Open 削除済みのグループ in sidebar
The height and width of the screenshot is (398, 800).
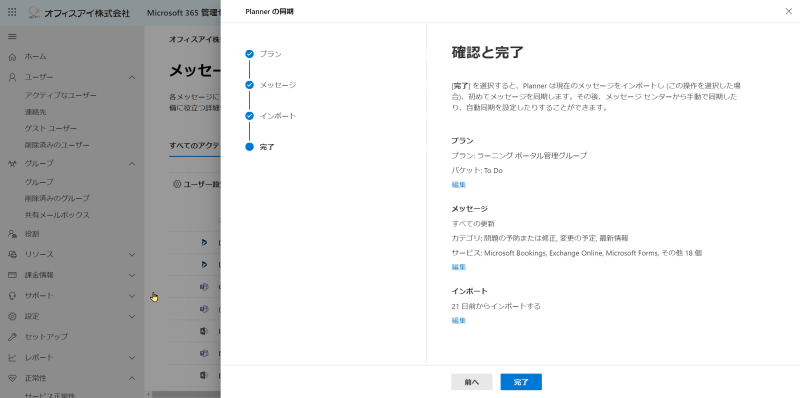pos(57,198)
